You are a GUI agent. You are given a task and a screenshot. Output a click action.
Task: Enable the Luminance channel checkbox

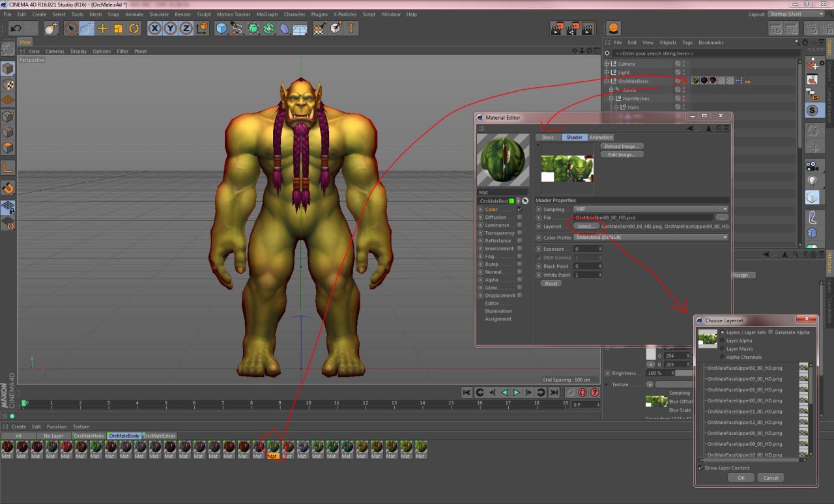[x=519, y=225]
